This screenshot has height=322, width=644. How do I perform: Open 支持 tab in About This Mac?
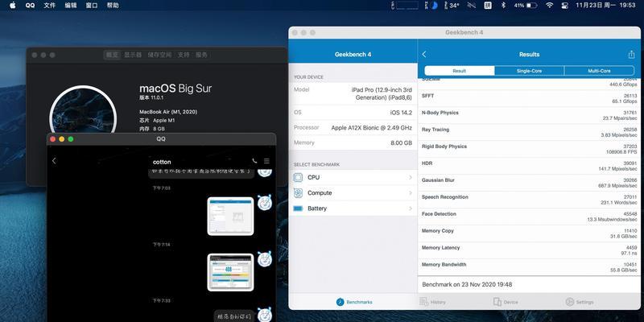click(x=184, y=55)
